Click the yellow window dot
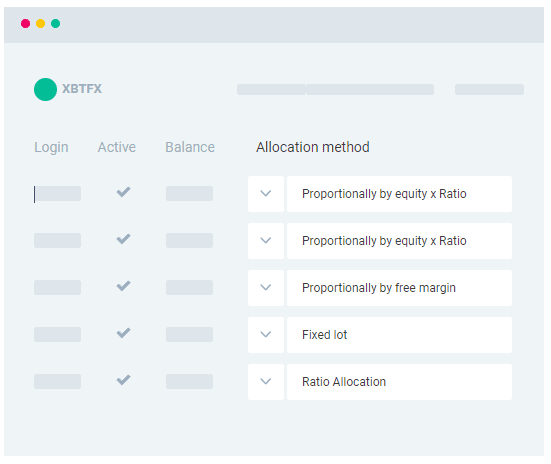The image size is (551, 464). (40, 24)
